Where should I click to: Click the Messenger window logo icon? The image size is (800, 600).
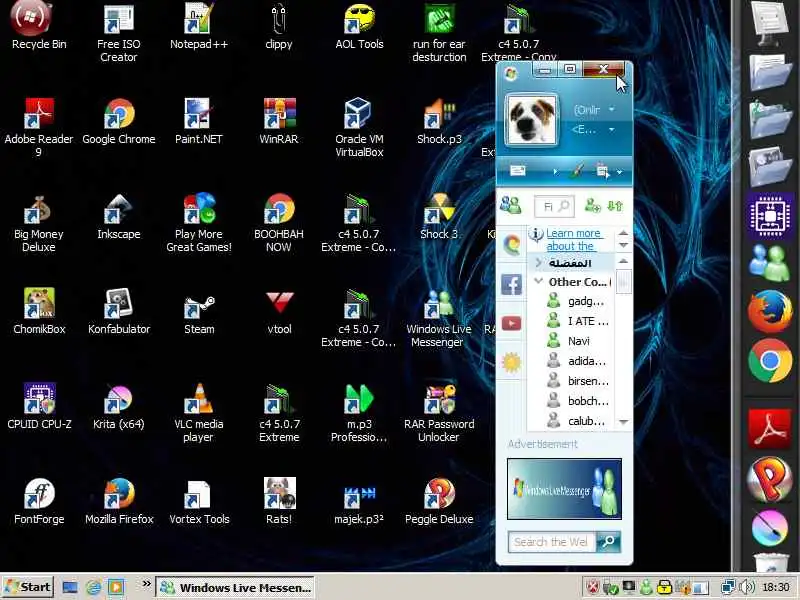pos(510,74)
